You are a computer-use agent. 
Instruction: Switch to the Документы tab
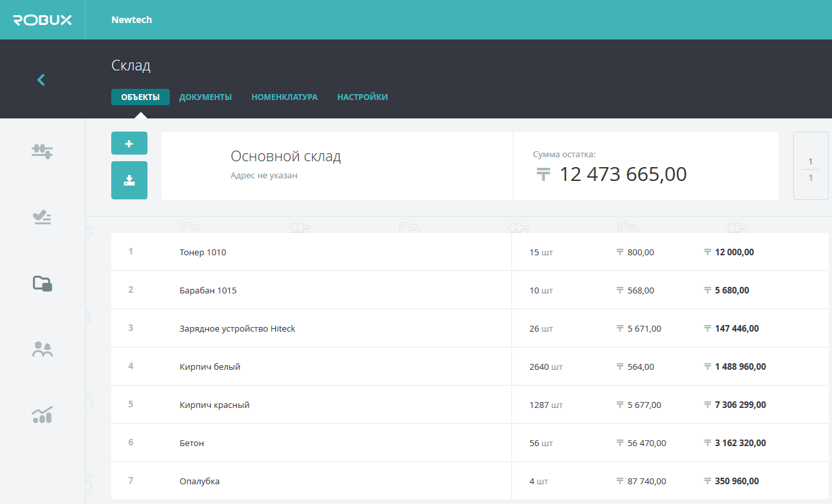[x=205, y=97]
